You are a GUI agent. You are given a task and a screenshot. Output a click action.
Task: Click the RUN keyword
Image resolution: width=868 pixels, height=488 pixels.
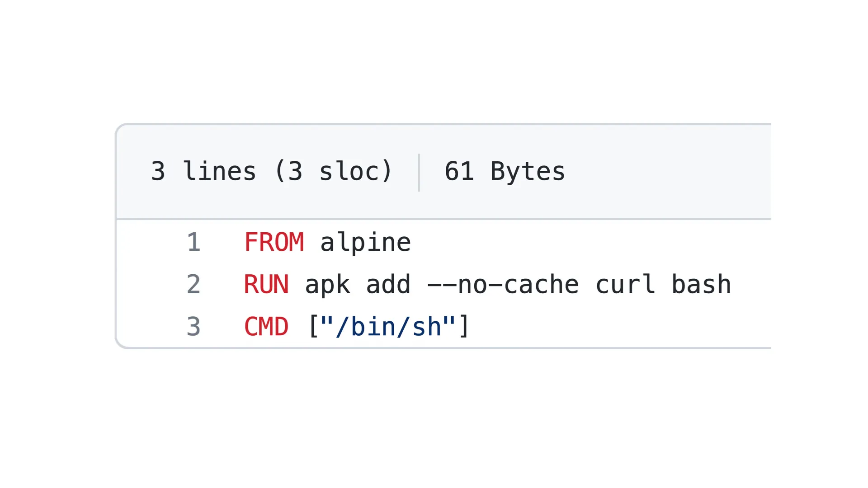(x=266, y=284)
